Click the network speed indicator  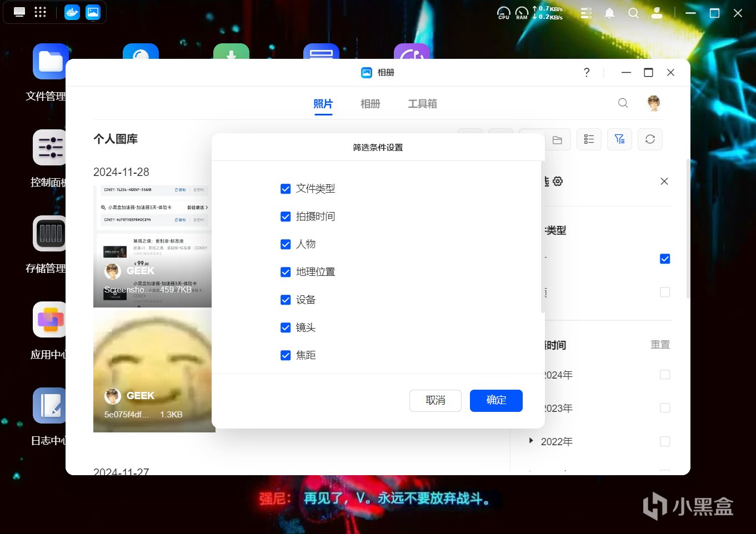pos(548,13)
